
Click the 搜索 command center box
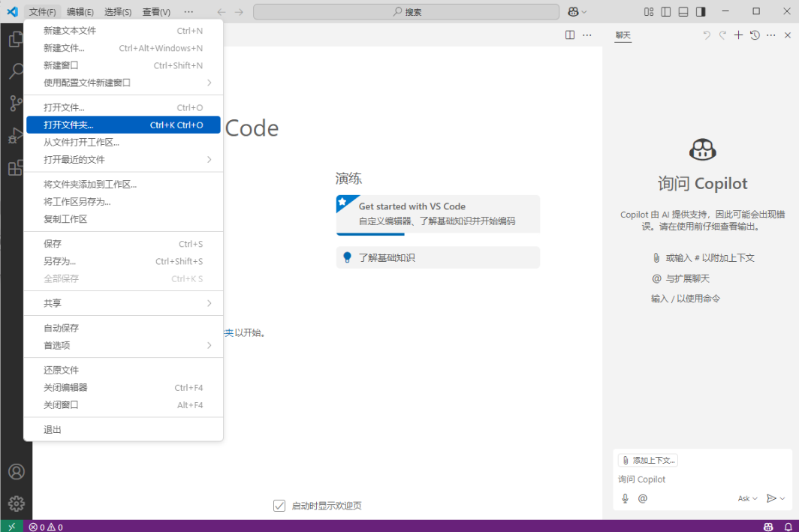[x=406, y=12]
